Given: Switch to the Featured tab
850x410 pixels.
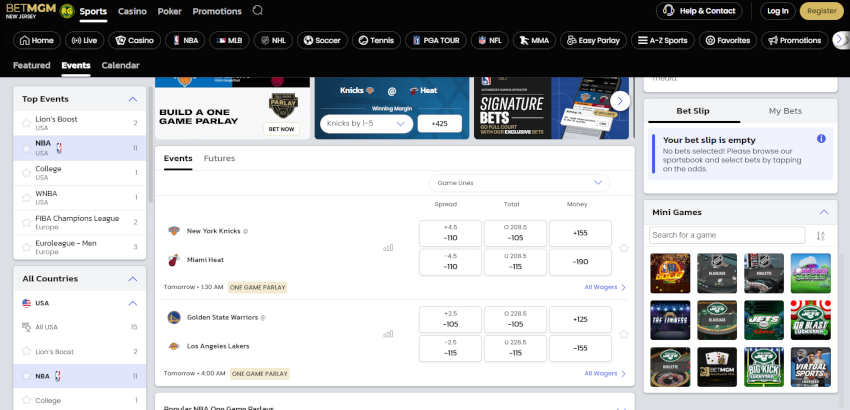Looking at the screenshot, I should tap(31, 65).
